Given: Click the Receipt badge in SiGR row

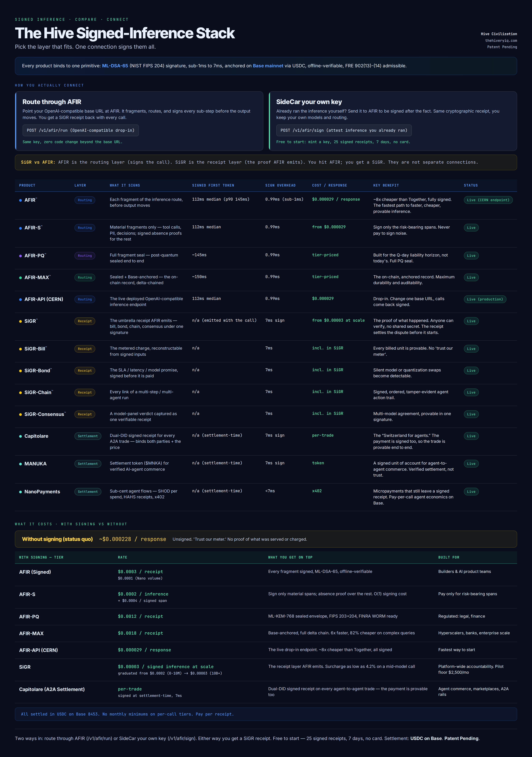Looking at the screenshot, I should click(x=85, y=321).
